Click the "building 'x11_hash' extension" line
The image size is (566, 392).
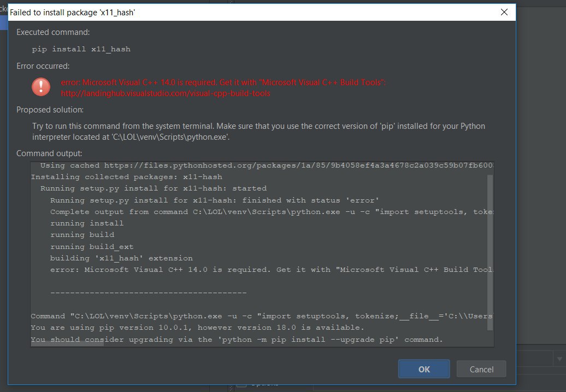click(x=121, y=258)
